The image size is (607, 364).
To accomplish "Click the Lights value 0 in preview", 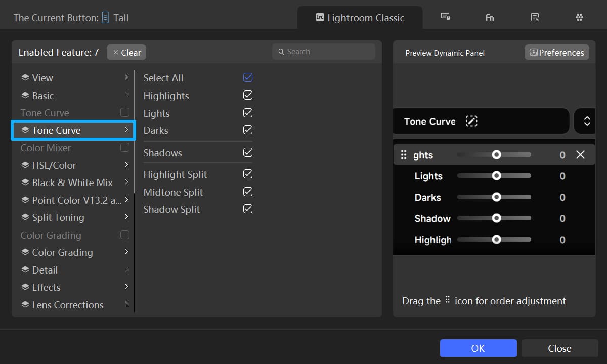I will click(x=562, y=176).
